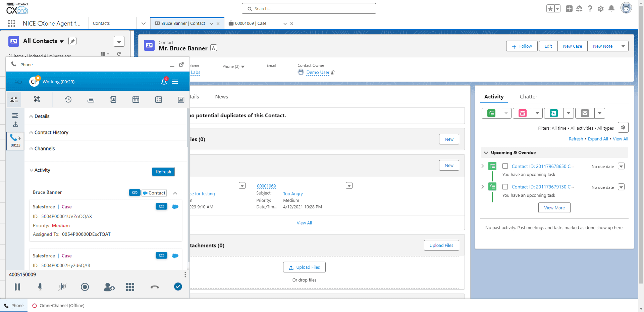Open the New Event calendar icon
The height and width of the screenshot is (312, 644).
tap(523, 113)
